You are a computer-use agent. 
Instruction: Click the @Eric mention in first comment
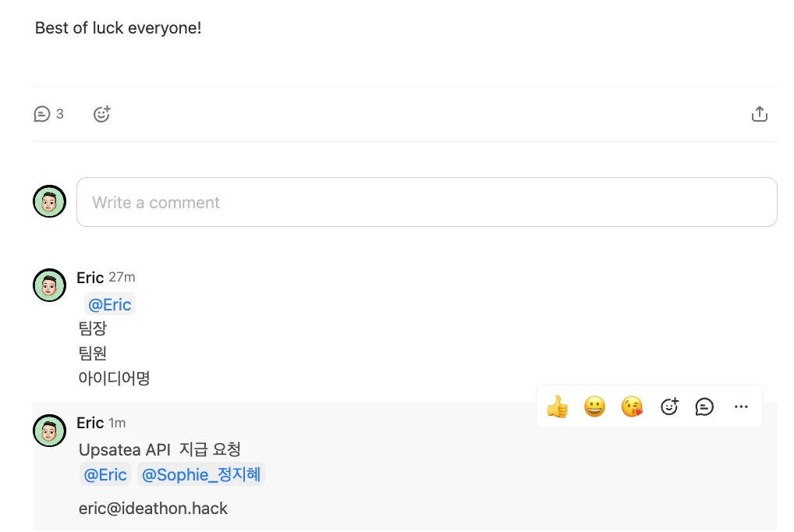[109, 304]
